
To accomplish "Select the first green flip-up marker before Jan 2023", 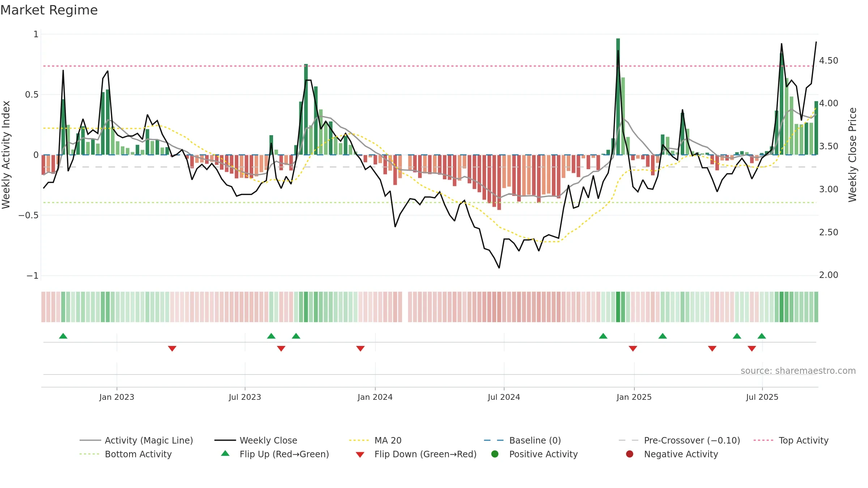I will click(x=63, y=336).
